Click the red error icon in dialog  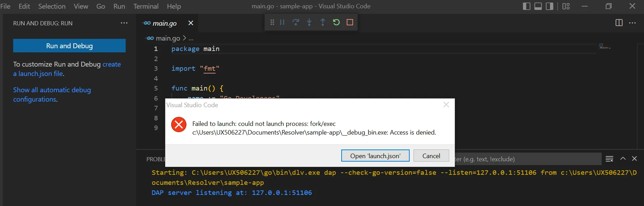pos(179,125)
